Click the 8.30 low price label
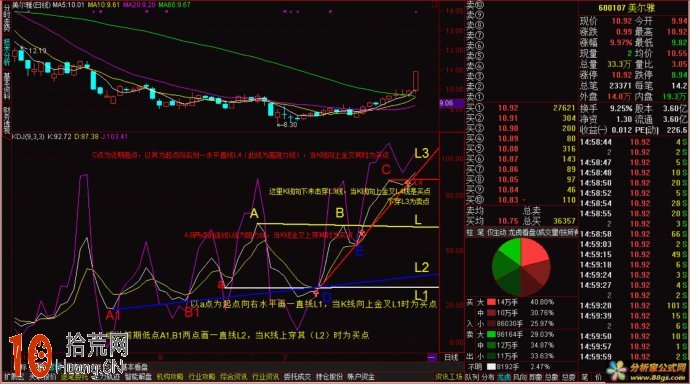Screen dimensions: 690x384 tap(288, 125)
